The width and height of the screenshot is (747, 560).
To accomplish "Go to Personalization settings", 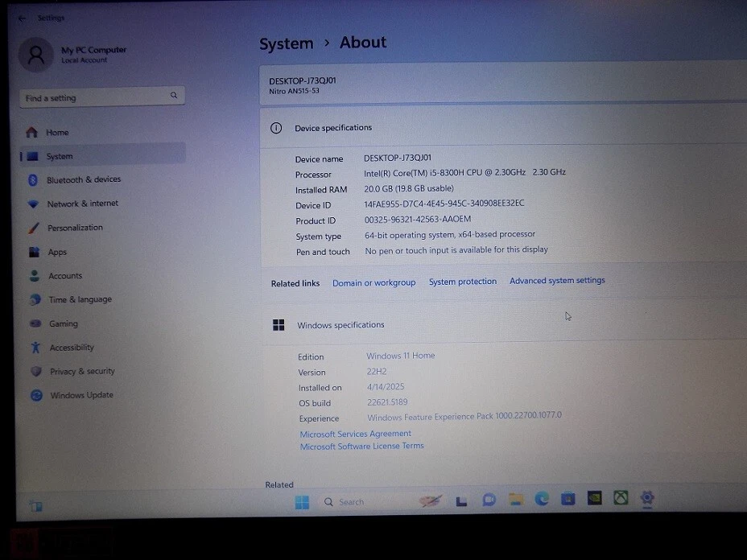I will [75, 228].
